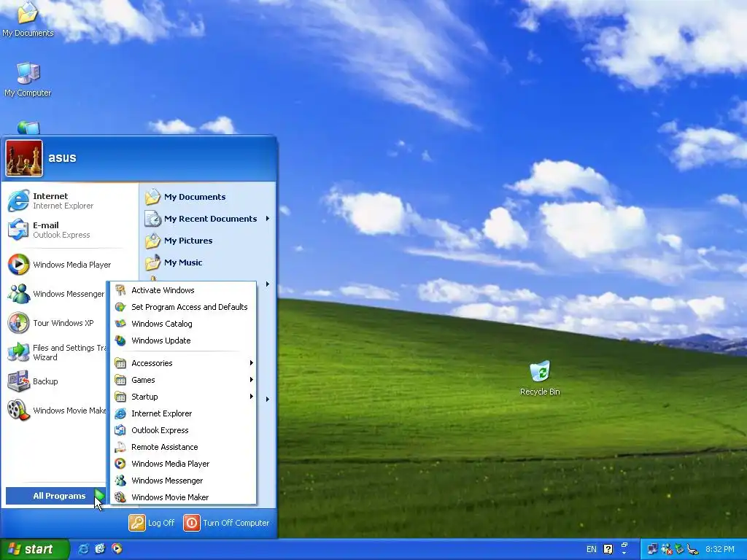Image resolution: width=747 pixels, height=560 pixels.
Task: Open My Pictures folder
Action: click(208, 241)
